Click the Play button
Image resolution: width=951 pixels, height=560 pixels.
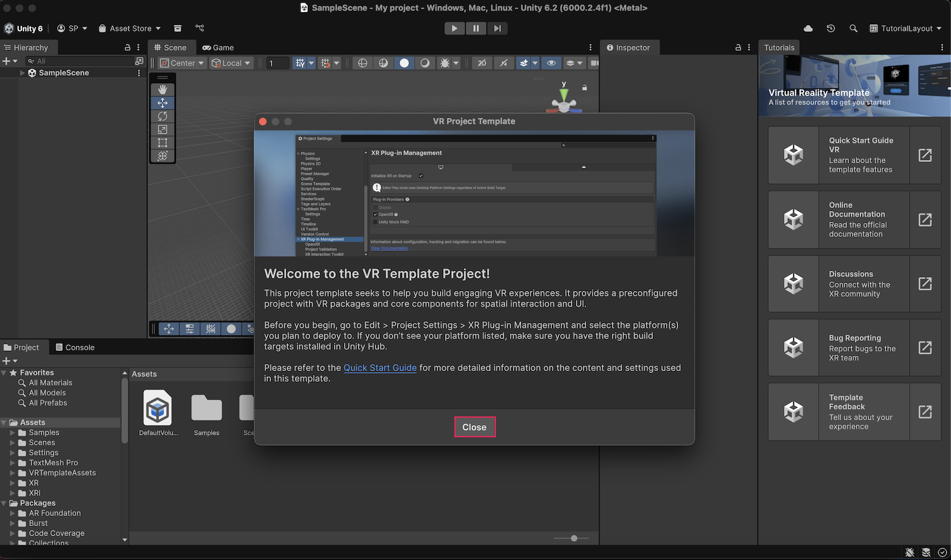454,28
